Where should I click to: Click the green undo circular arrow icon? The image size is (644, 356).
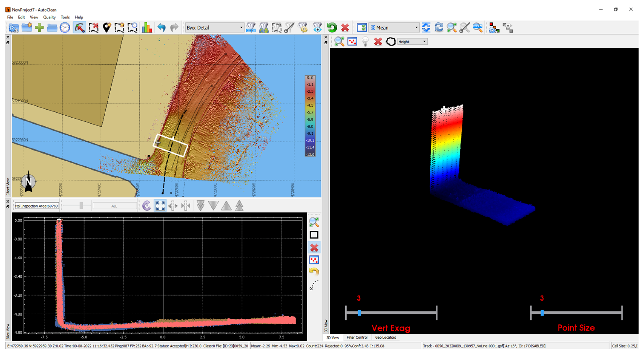(332, 28)
